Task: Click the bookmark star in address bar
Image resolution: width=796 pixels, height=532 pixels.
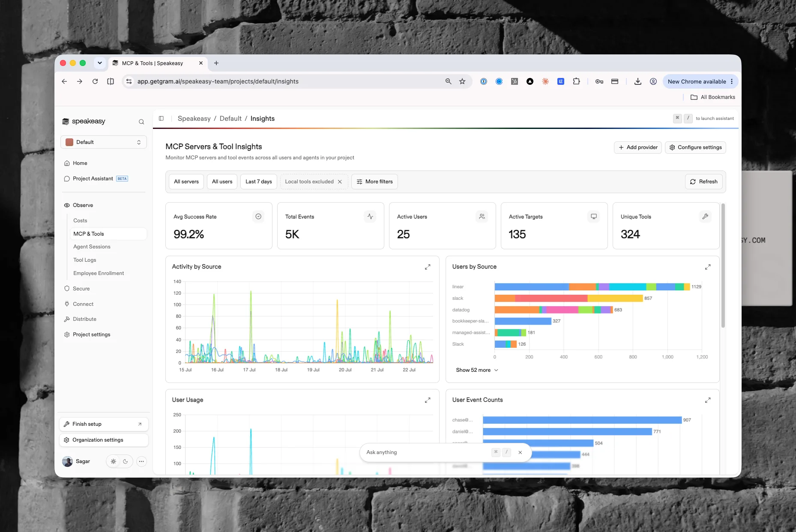Action: tap(462, 81)
